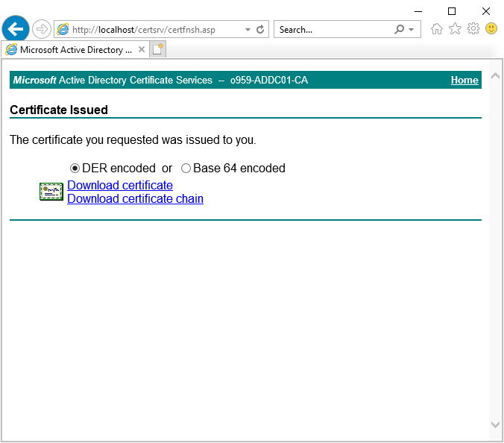Refresh the page with the reload icon
Screen dimensions: 504x443
[260, 30]
